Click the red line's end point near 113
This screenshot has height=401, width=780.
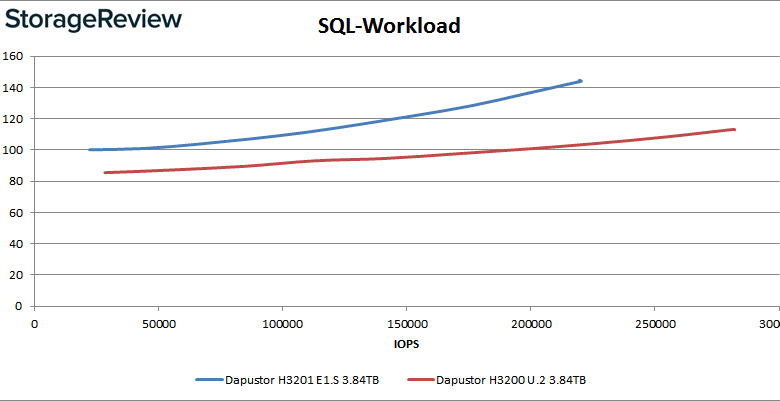pyautogui.click(x=734, y=129)
